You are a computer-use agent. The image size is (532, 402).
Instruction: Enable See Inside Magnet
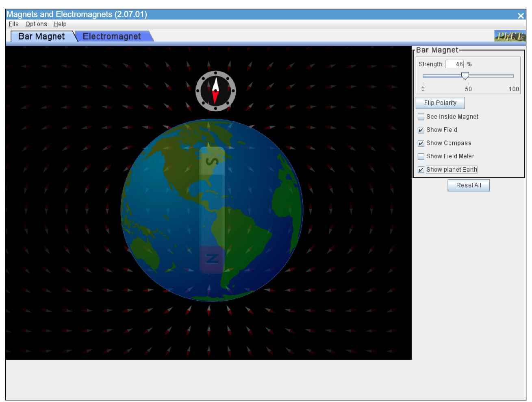[x=421, y=116]
